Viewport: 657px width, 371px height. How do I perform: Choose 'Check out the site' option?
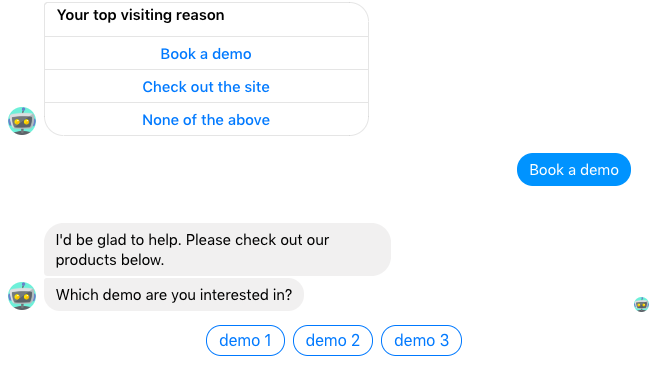point(206,87)
